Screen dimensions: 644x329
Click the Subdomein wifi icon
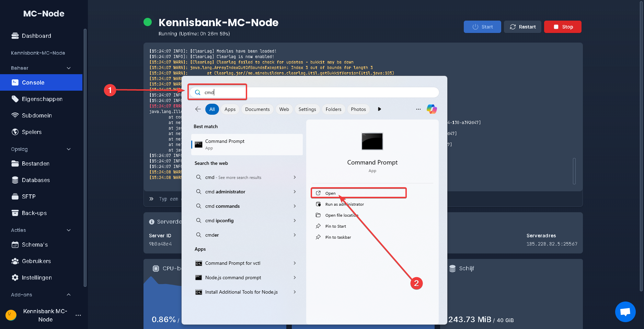[15, 115]
